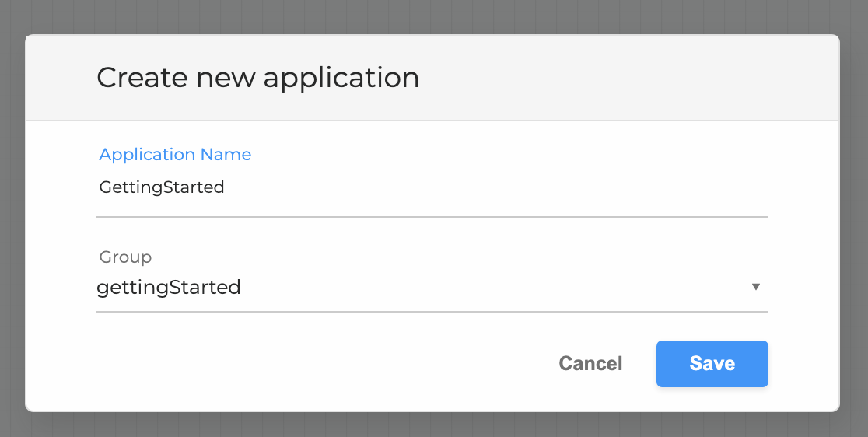Cancel creating the application
This screenshot has width=868, height=437.
click(590, 363)
